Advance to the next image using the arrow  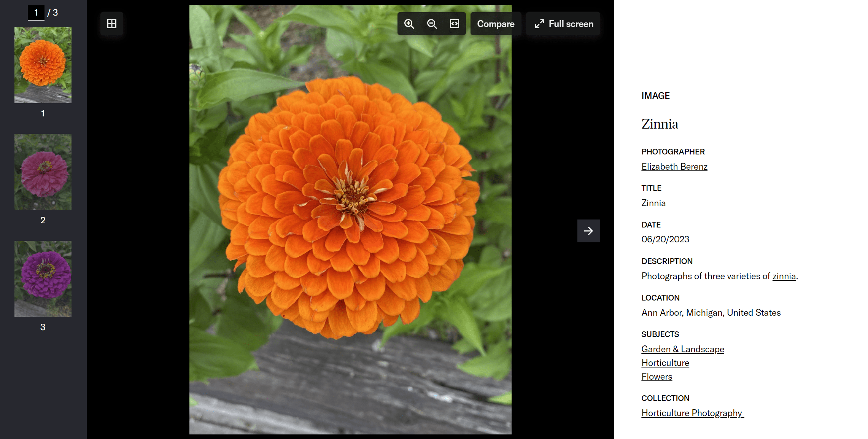click(588, 231)
